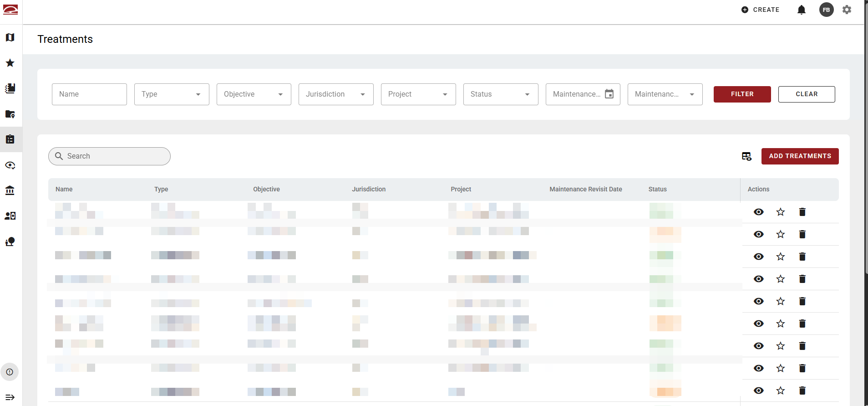This screenshot has width=868, height=406.
Task: Click the CREATE button in top bar
Action: pos(760,10)
